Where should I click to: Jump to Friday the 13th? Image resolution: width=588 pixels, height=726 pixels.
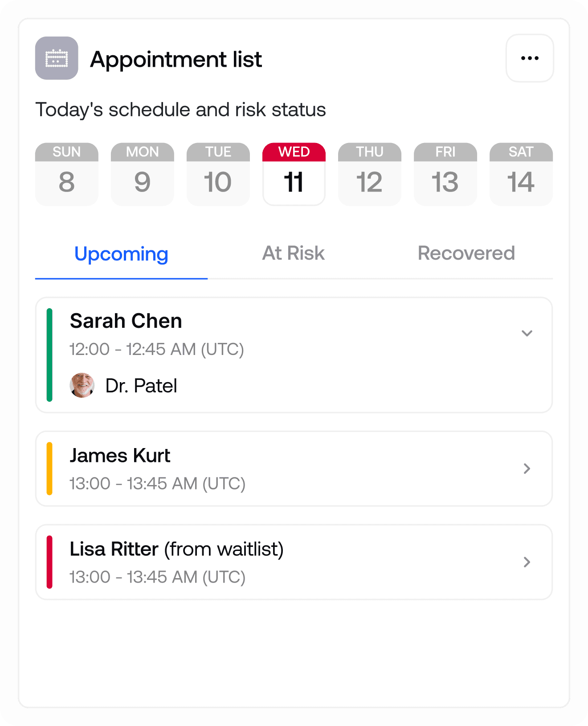(x=445, y=174)
